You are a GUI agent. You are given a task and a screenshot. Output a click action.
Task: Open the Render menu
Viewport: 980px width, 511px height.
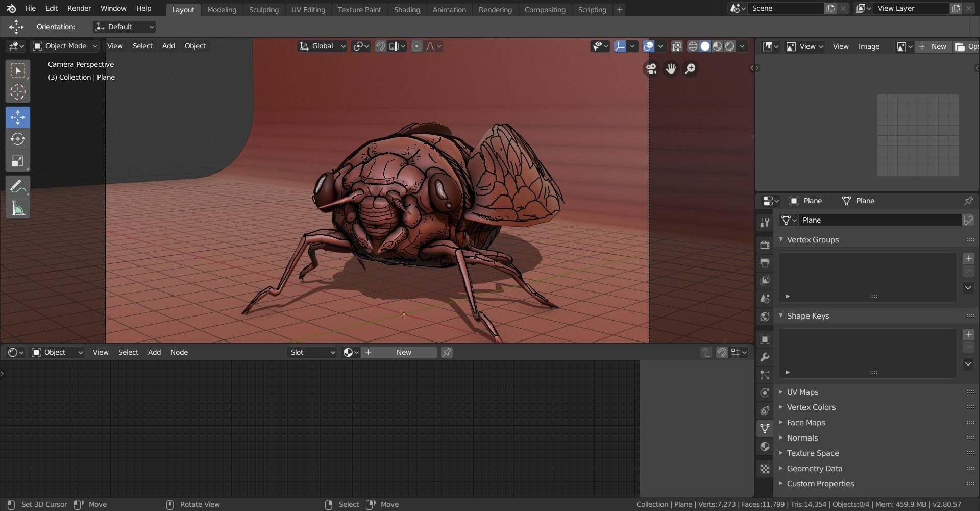pyautogui.click(x=79, y=8)
